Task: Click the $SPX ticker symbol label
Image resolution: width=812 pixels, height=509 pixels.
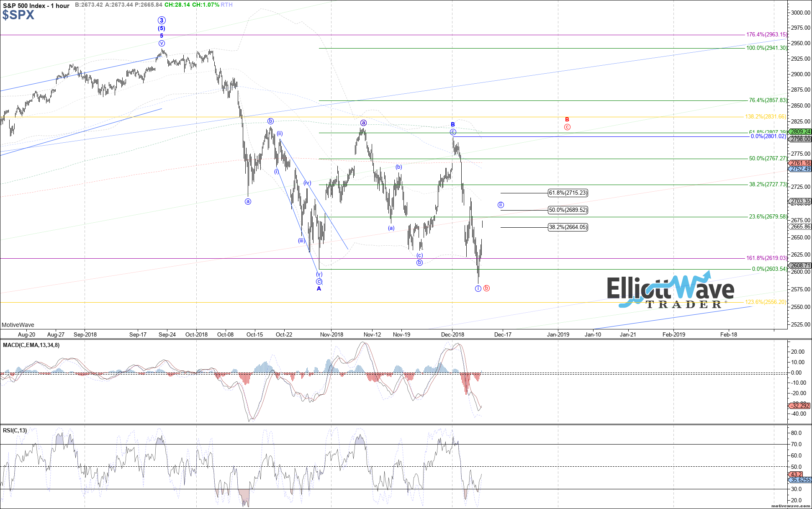Action: tap(18, 15)
